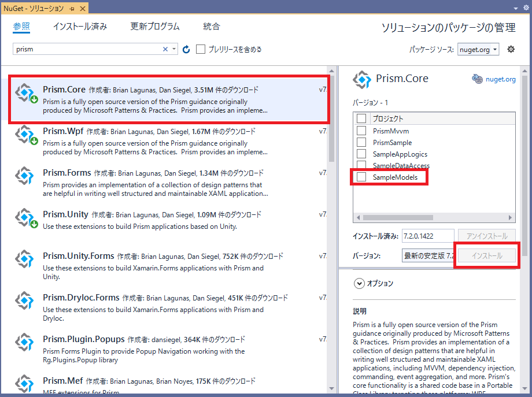Open the window options gear at top right
This screenshot has height=397, width=532.
point(526,8)
